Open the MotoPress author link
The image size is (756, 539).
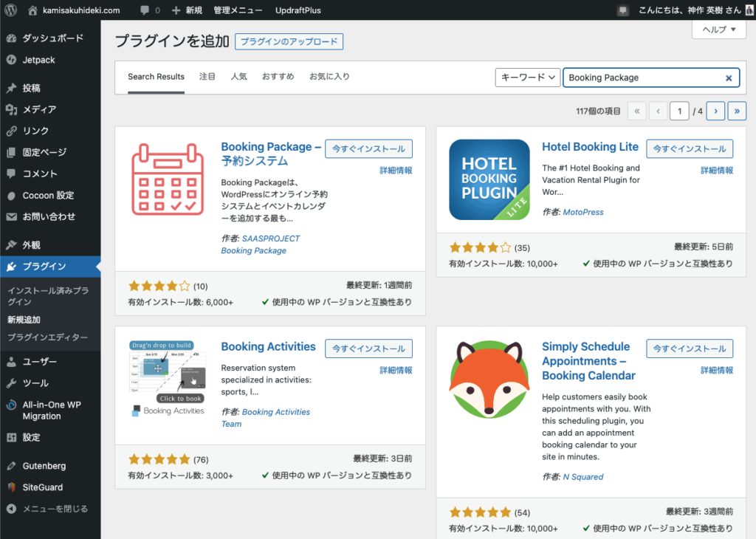(x=583, y=212)
